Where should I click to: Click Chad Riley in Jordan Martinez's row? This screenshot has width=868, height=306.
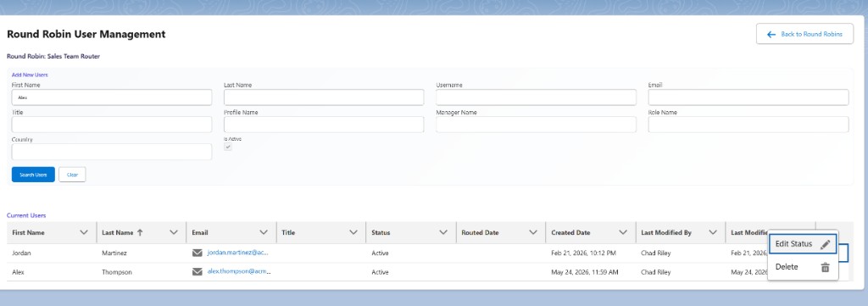click(656, 253)
